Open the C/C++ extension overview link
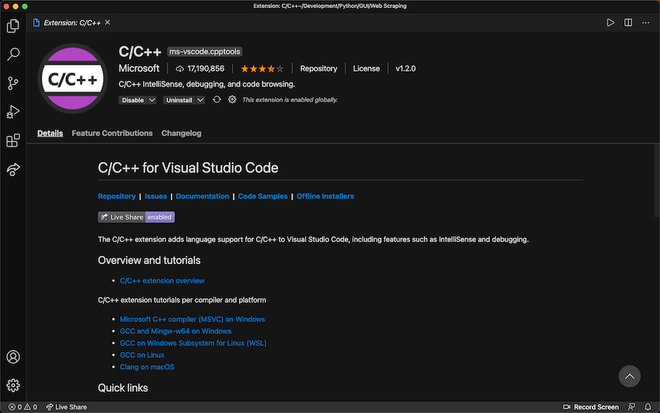This screenshot has height=413, width=660. point(162,281)
